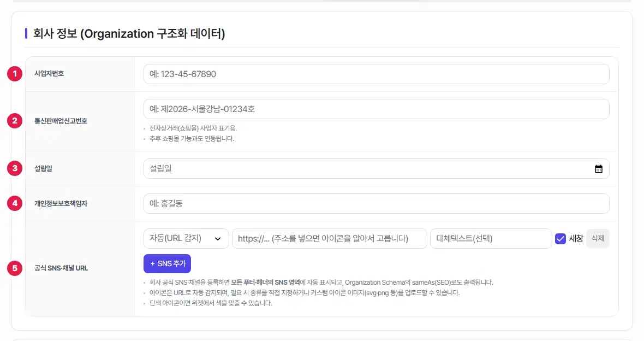Toggle the 새창 checkbox
Screen dimensions: 644x341
[560, 239]
